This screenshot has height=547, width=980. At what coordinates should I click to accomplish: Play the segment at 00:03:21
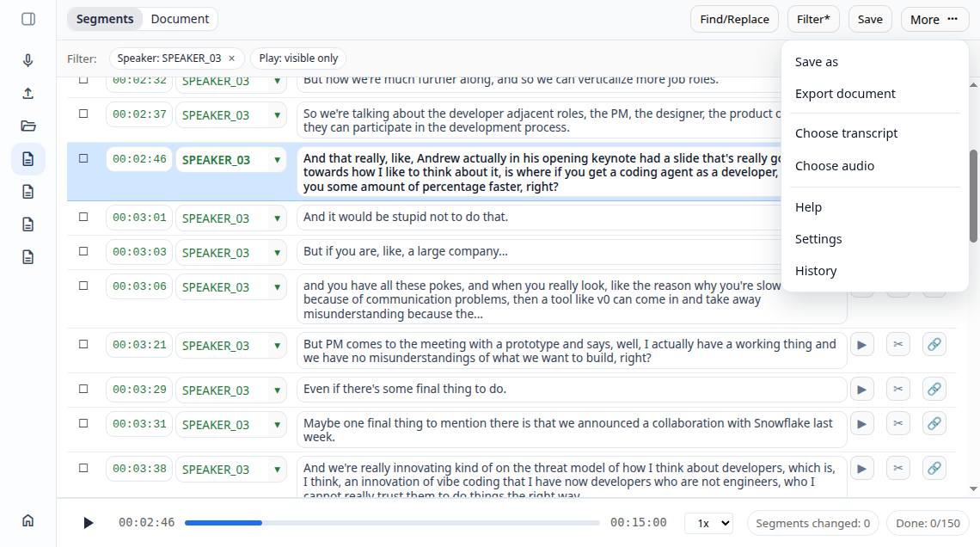[x=862, y=344]
